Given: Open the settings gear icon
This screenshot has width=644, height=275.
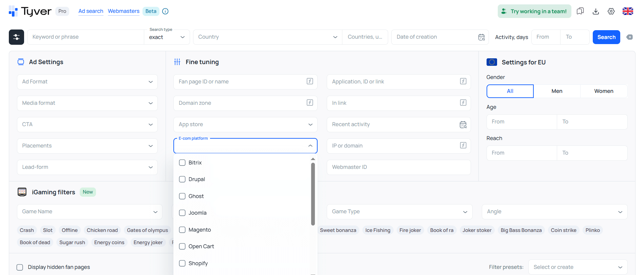Looking at the screenshot, I should pyautogui.click(x=611, y=11).
